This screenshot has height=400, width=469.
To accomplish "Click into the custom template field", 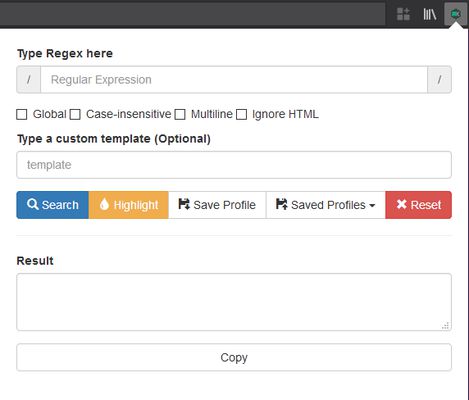I will coord(234,165).
